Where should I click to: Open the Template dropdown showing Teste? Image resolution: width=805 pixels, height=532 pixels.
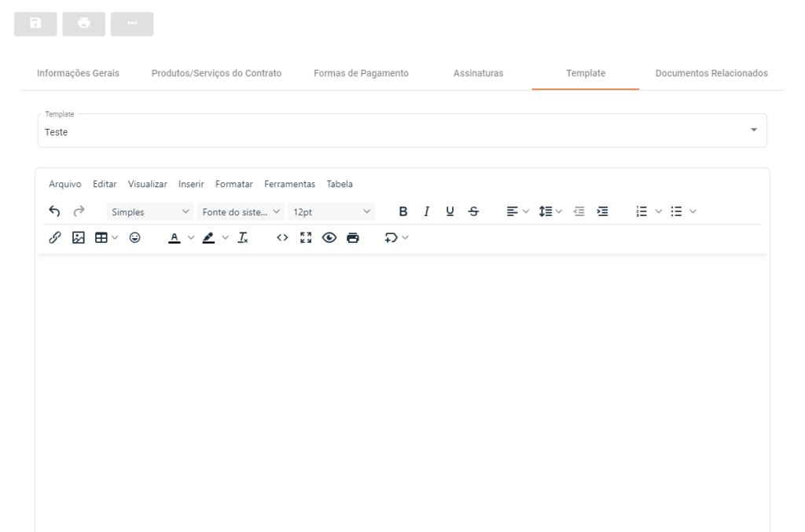[402, 131]
